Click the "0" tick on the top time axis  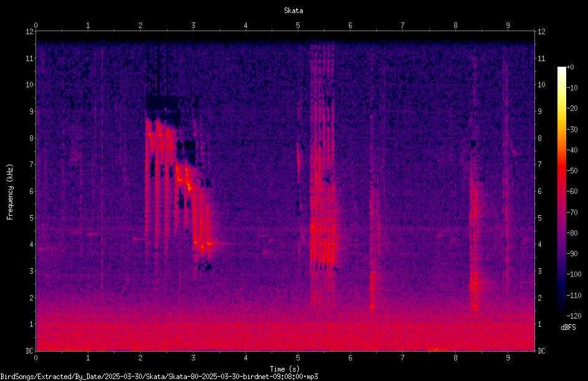tap(36, 26)
